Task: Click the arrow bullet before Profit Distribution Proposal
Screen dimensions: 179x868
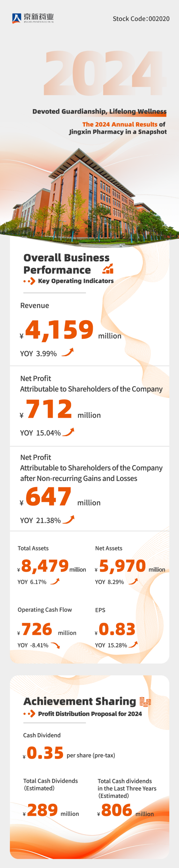Action: (x=30, y=714)
